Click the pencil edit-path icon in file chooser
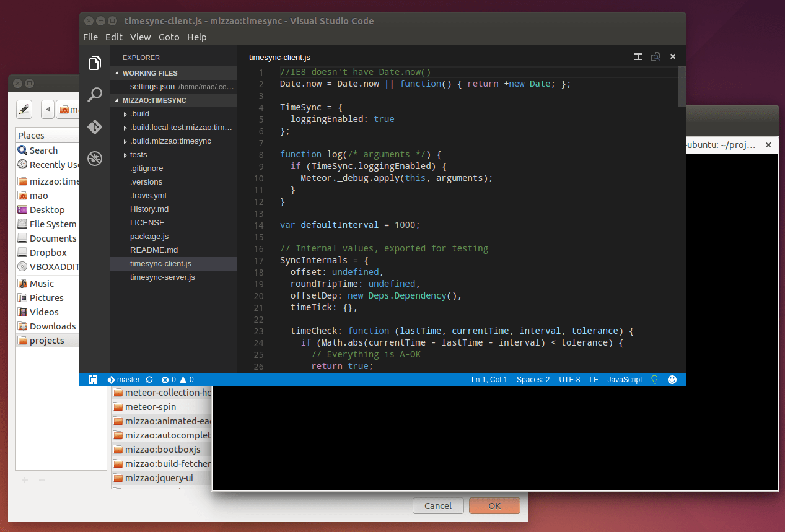Image resolution: width=785 pixels, height=532 pixels. (24, 110)
